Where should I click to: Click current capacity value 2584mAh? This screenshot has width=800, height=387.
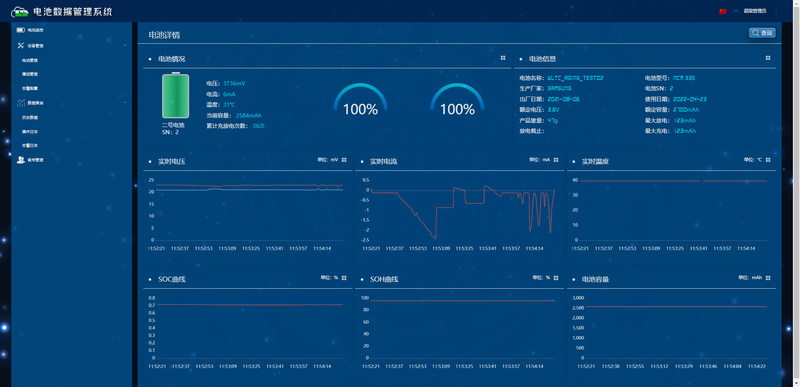[249, 115]
